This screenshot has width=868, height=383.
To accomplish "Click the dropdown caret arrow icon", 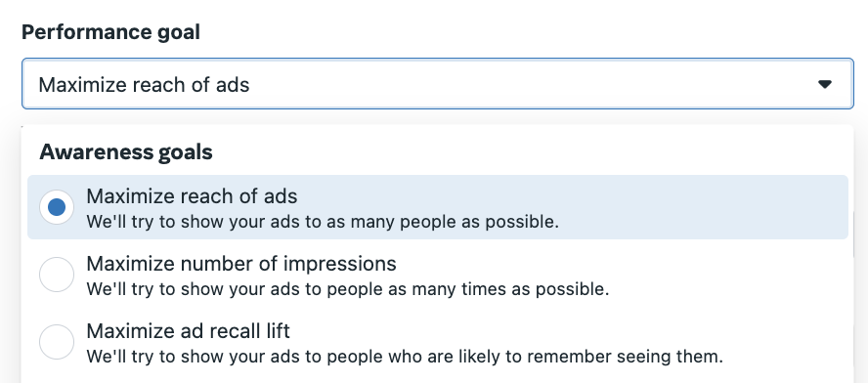I will pos(825,84).
